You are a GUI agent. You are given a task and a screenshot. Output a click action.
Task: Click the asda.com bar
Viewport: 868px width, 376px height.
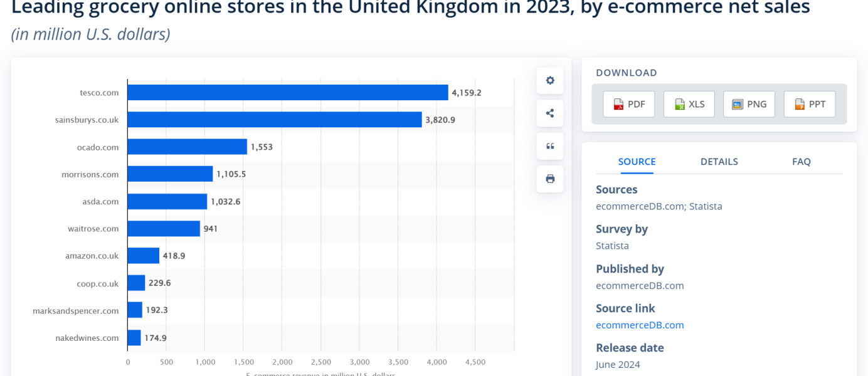(x=167, y=201)
